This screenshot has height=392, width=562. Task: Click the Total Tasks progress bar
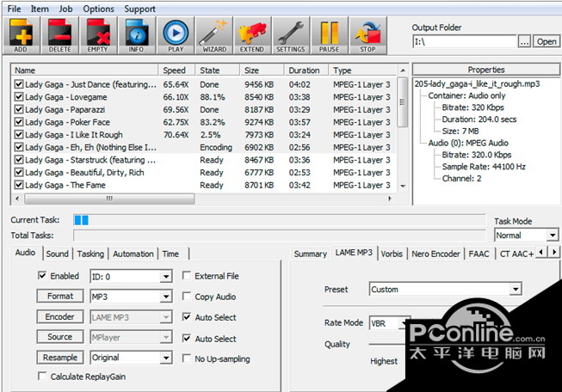279,236
